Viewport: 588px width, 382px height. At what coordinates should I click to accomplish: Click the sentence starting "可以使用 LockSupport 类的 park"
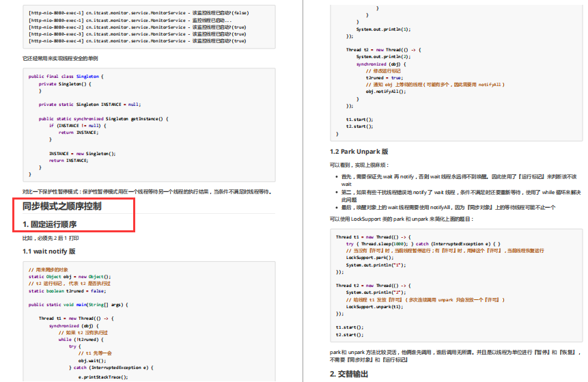point(402,219)
